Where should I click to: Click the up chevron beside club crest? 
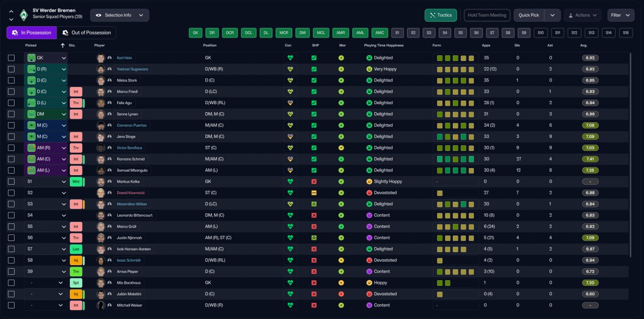[x=11, y=12]
